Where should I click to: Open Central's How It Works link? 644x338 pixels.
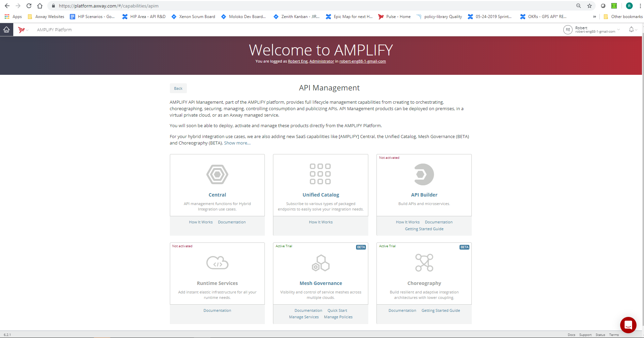(x=201, y=222)
